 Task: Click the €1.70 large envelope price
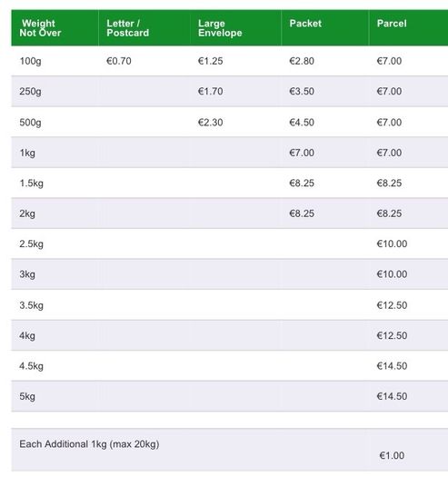click(210, 91)
